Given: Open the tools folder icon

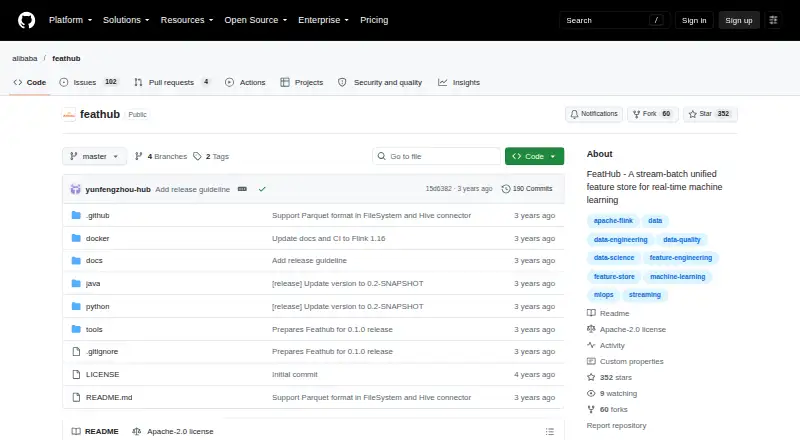Looking at the screenshot, I should (76, 329).
